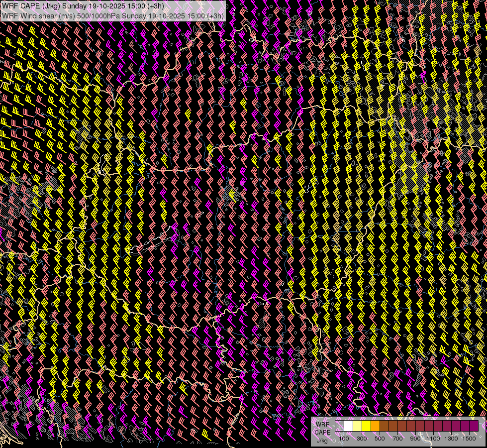Click the '900' legend tick label
487x448 pixels.
pyautogui.click(x=415, y=438)
